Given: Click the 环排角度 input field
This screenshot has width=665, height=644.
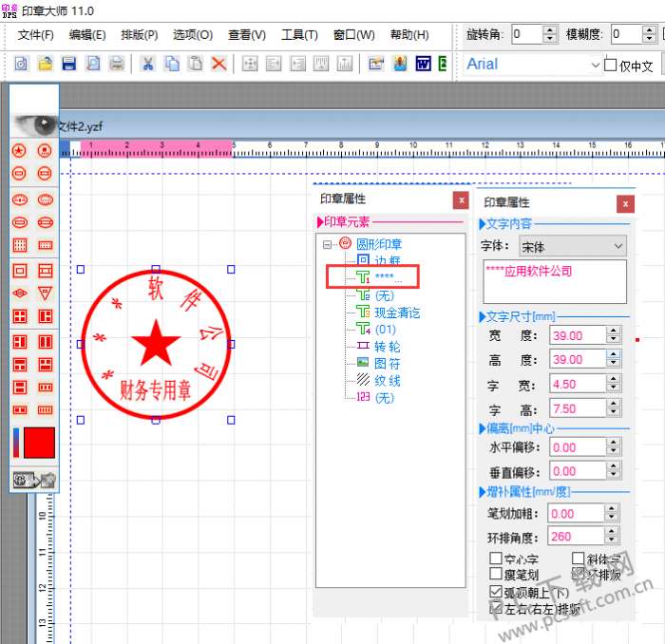Looking at the screenshot, I should 576,537.
